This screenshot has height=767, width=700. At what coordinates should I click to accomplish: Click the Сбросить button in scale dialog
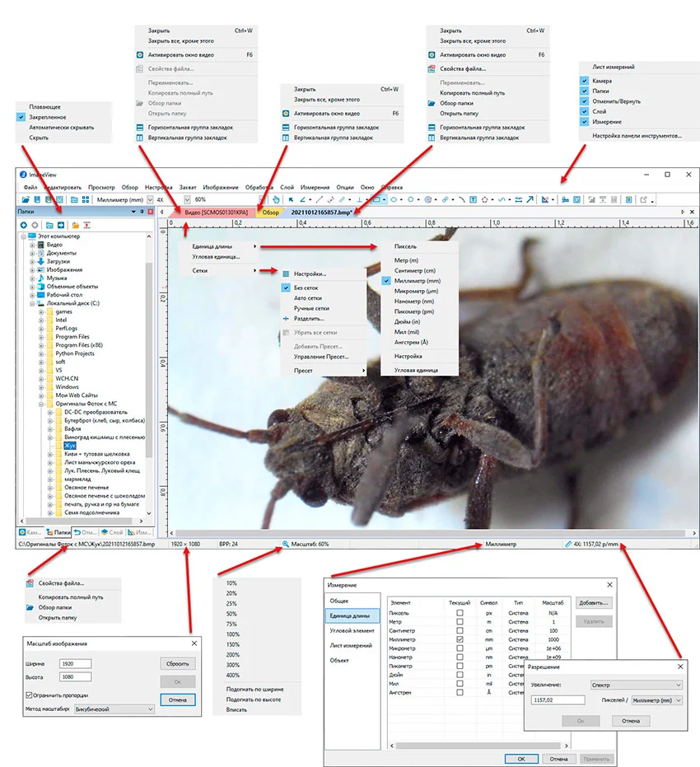pos(177,663)
